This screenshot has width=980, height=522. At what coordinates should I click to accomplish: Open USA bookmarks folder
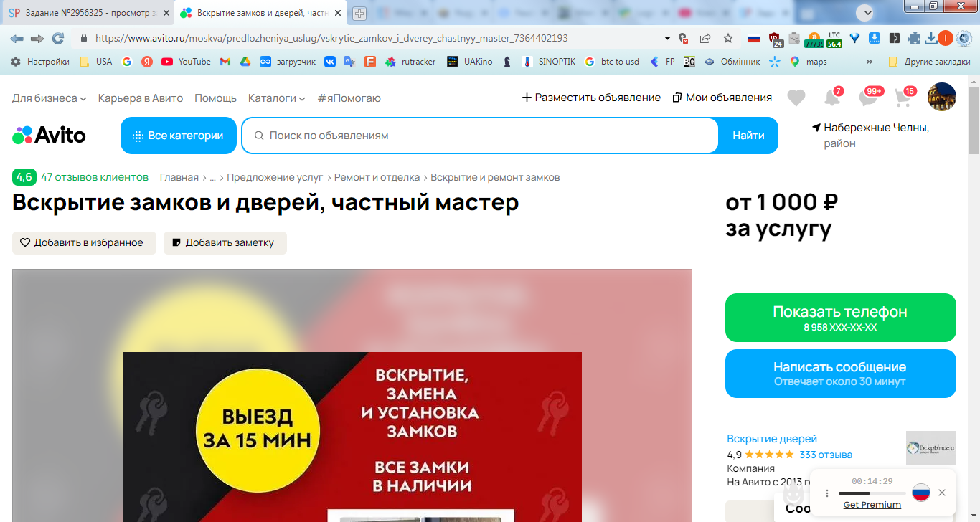coord(95,62)
